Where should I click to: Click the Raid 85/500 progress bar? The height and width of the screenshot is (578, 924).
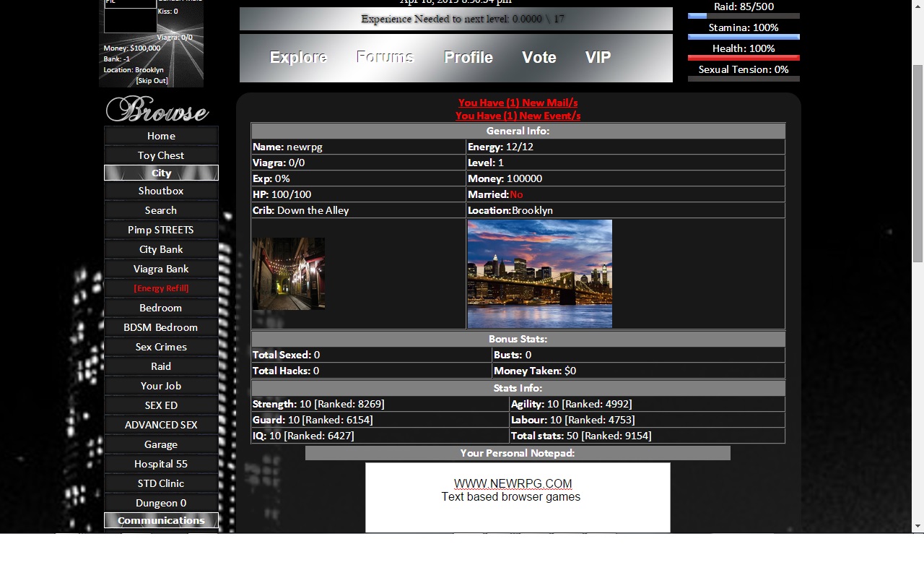point(744,16)
